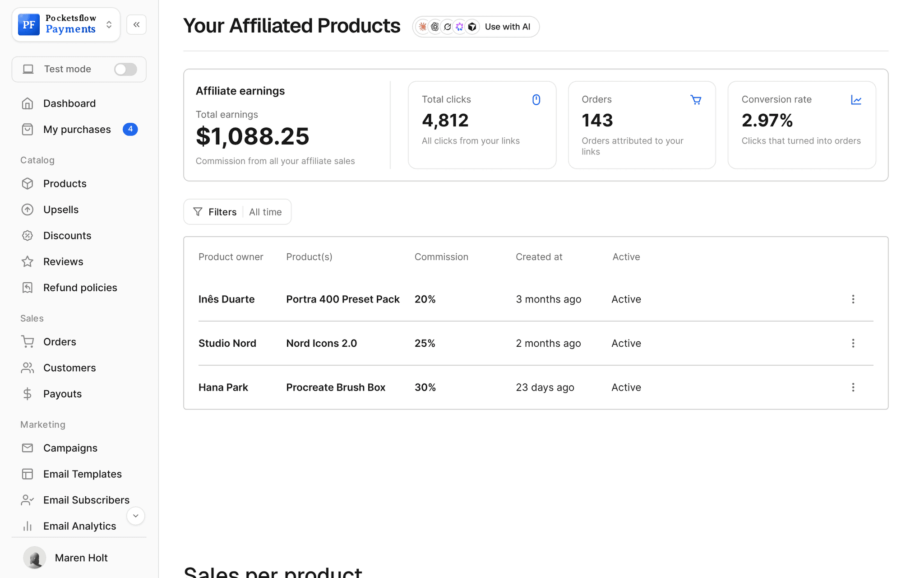This screenshot has width=924, height=578.
Task: Click the 30% commission value
Action: coord(425,387)
